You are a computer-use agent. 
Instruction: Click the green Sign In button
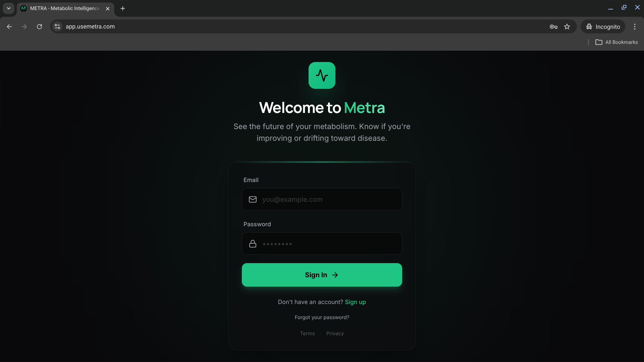click(x=322, y=275)
